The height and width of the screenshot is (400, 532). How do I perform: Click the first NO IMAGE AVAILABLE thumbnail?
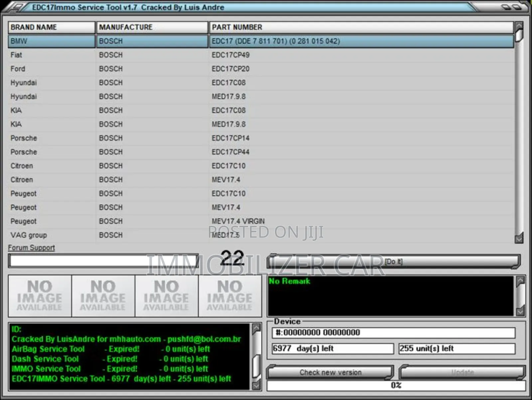click(40, 296)
